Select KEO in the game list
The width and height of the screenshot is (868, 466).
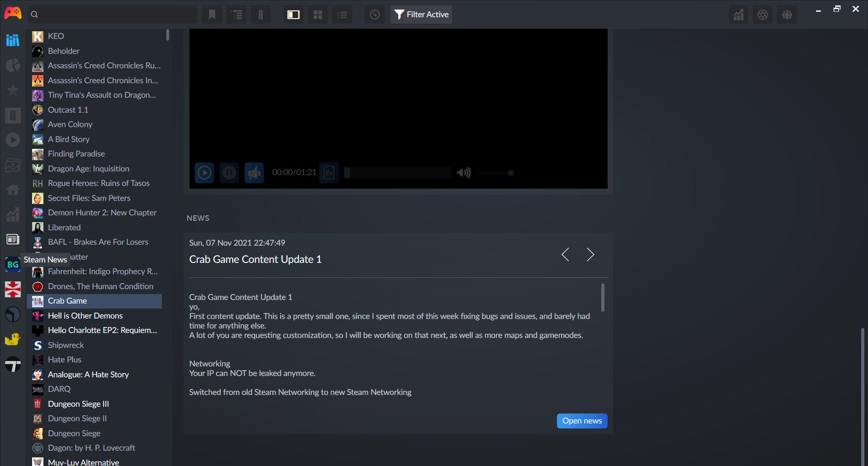point(94,36)
